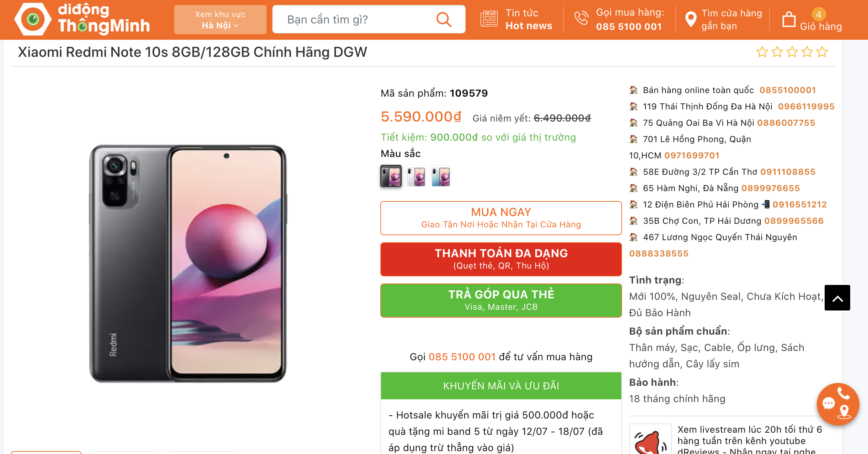Click the map pin store locator icon
The width and height of the screenshot is (868, 454).
[x=691, y=20]
